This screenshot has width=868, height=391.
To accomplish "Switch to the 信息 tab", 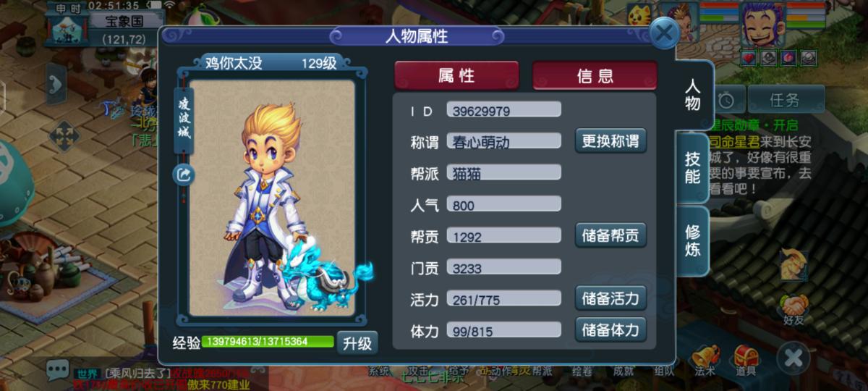I will click(595, 75).
